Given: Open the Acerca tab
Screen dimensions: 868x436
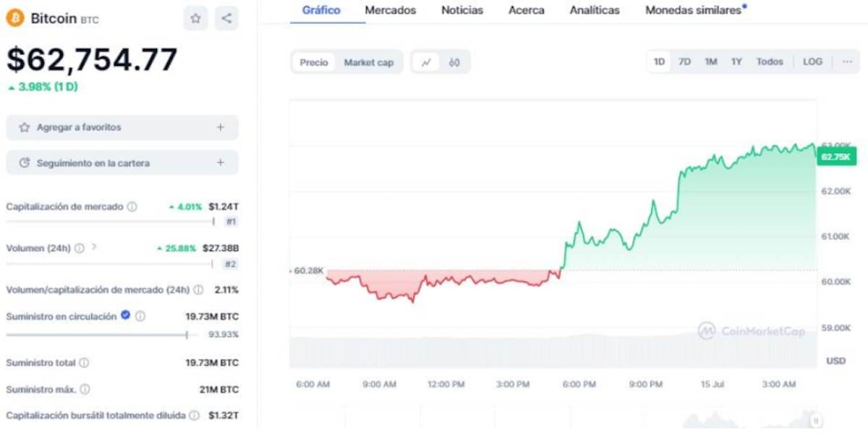Looking at the screenshot, I should coord(527,10).
